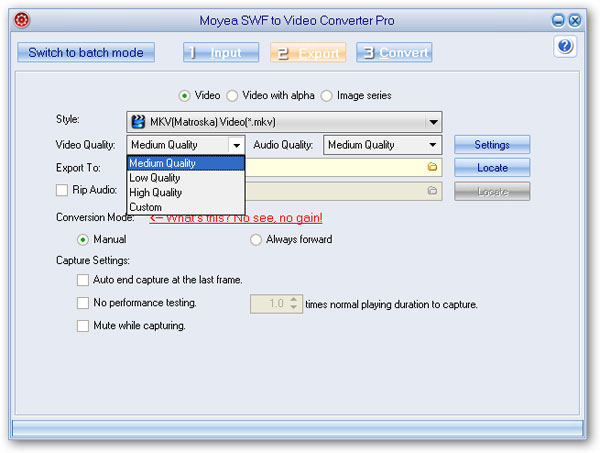
Task: Choose Always forward conversion mode
Action: tap(256, 240)
